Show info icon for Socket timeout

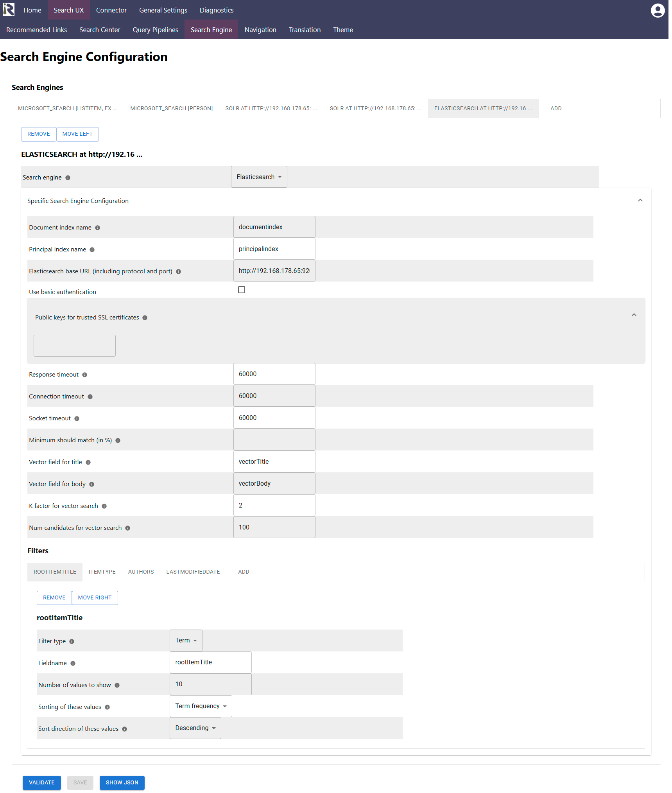77,419
